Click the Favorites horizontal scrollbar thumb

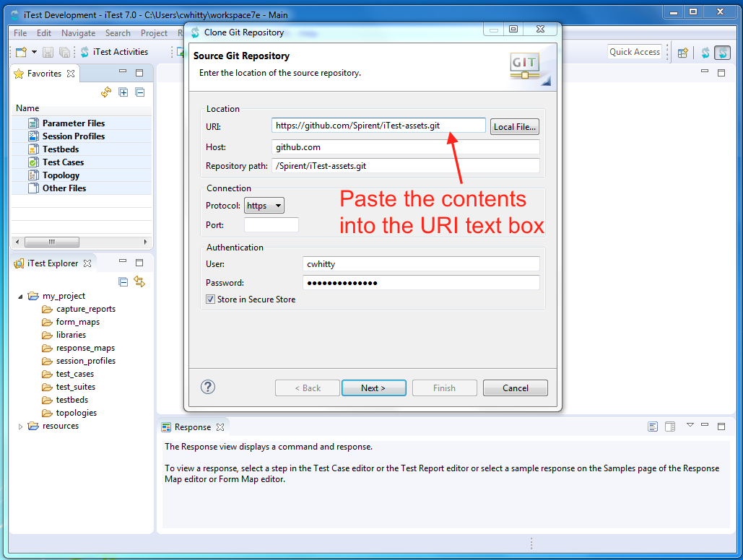click(52, 242)
